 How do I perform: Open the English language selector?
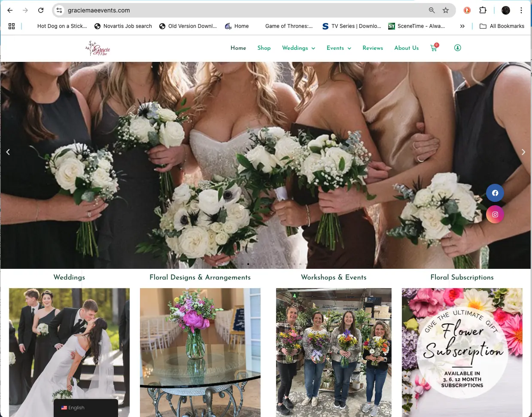tap(85, 408)
